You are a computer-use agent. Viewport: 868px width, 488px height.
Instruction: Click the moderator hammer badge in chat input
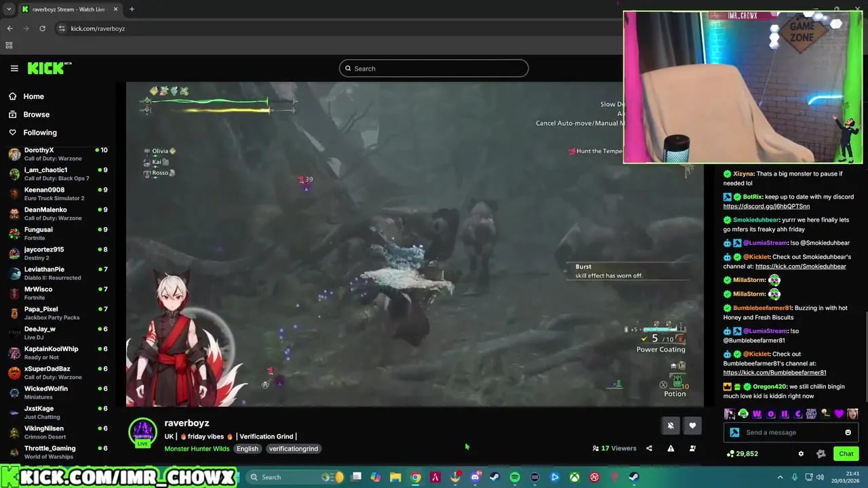point(734,432)
